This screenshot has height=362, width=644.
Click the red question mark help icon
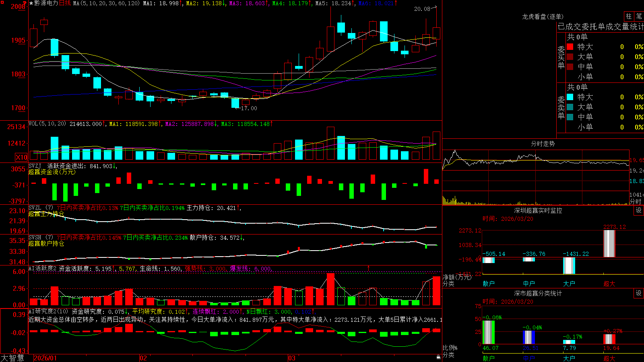coord(25,3)
